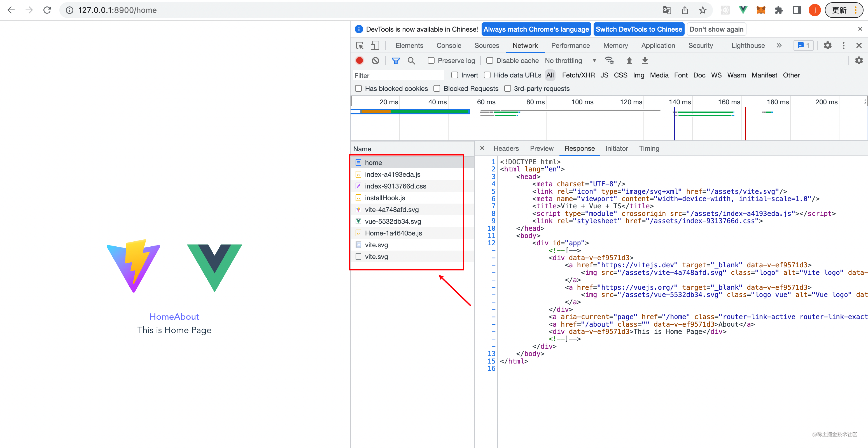The width and height of the screenshot is (868, 448).
Task: Expand more DevTools tabs chevron
Action: tap(779, 45)
